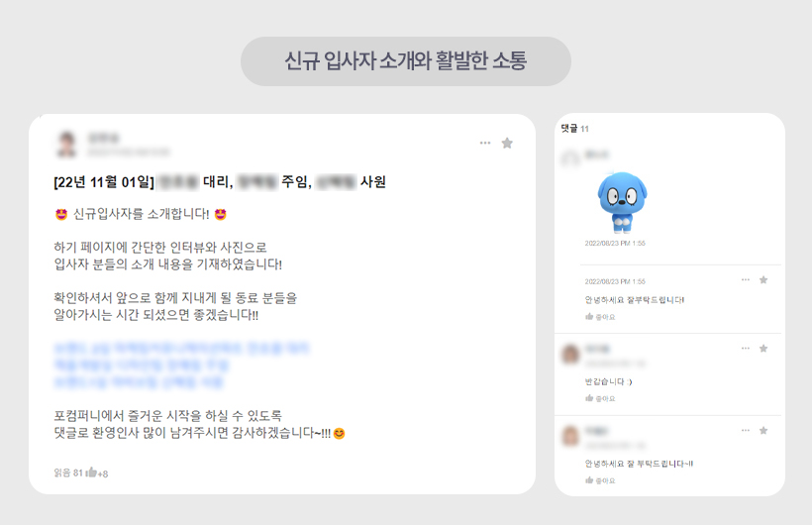Click the sticker commenter's avatar

pos(570,158)
